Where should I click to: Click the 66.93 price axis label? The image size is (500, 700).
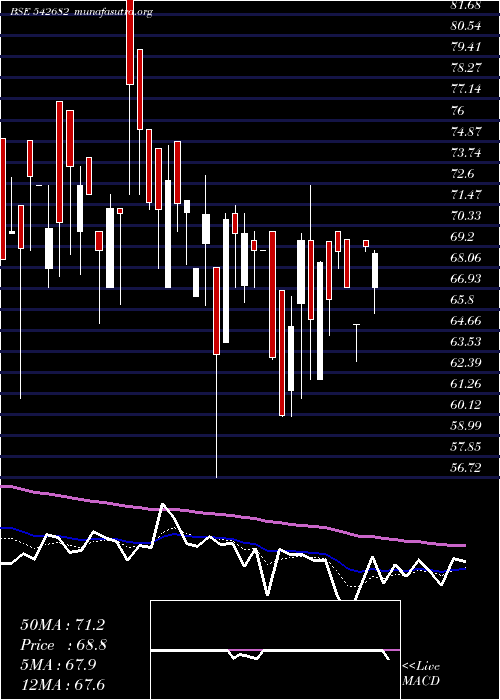point(466,279)
